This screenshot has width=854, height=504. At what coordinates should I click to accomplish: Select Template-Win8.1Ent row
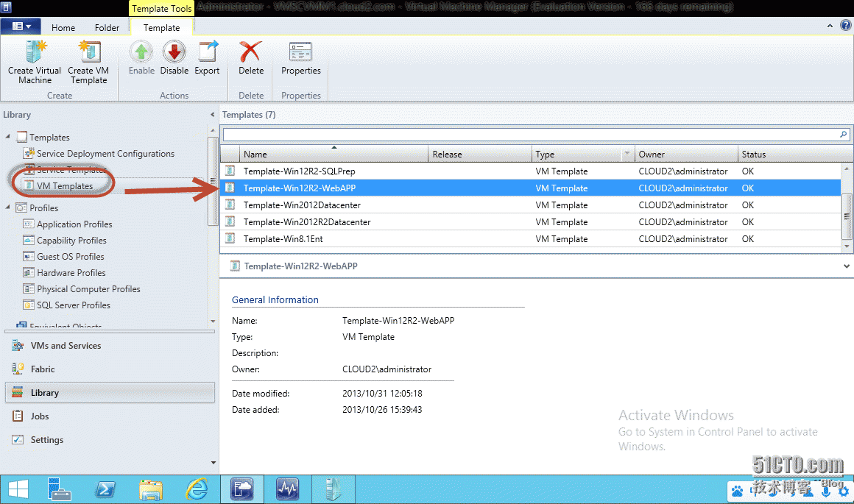(x=531, y=238)
